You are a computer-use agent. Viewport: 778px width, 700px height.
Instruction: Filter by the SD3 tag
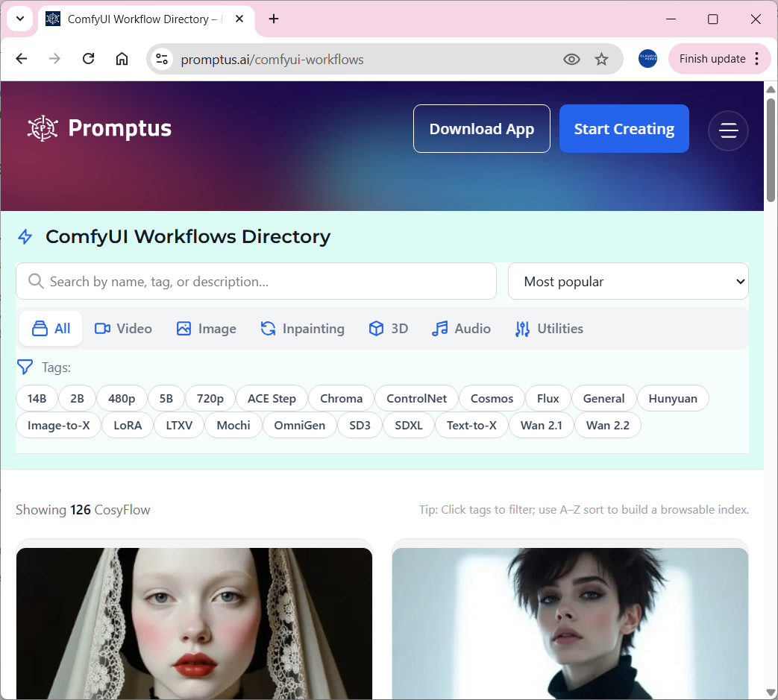point(360,425)
